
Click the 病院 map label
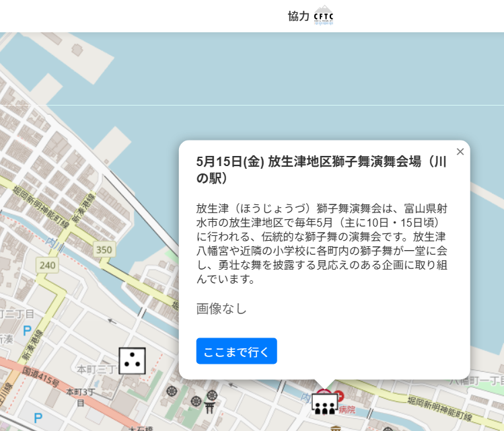click(347, 409)
